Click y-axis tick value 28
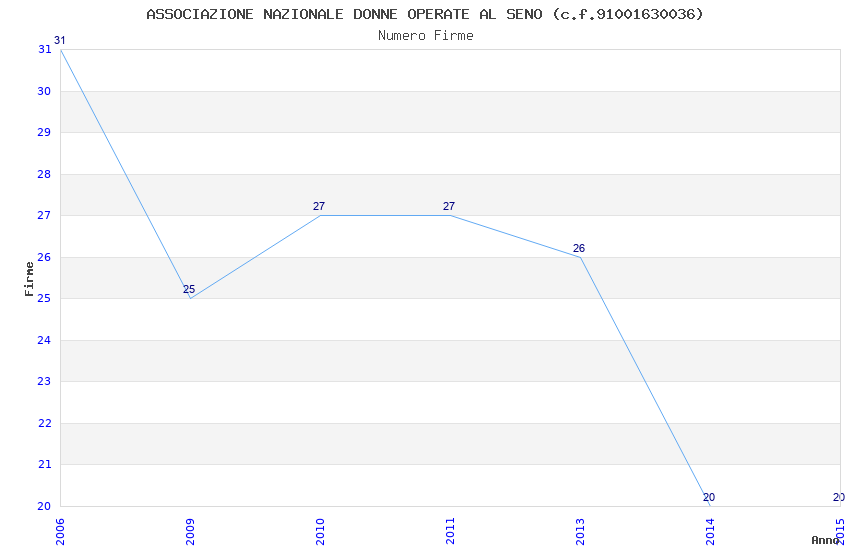The width and height of the screenshot is (850, 550). click(44, 174)
